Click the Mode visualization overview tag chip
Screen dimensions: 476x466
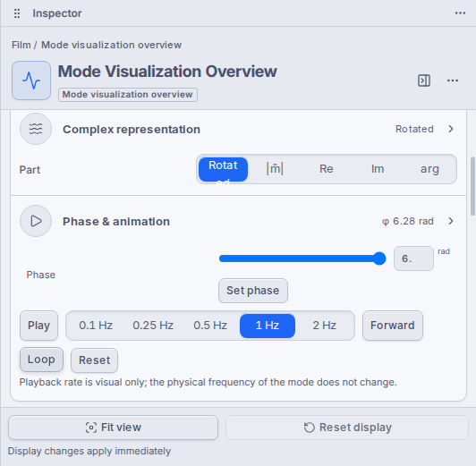128,95
